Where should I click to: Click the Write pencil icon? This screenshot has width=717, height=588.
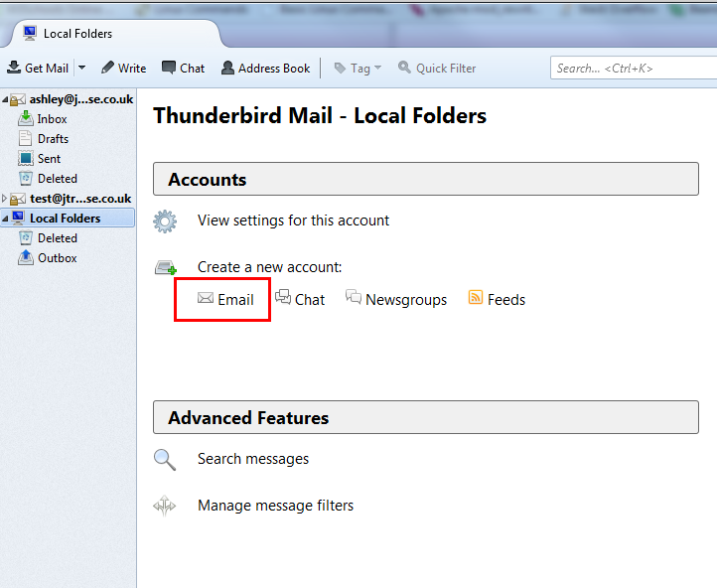(x=108, y=68)
